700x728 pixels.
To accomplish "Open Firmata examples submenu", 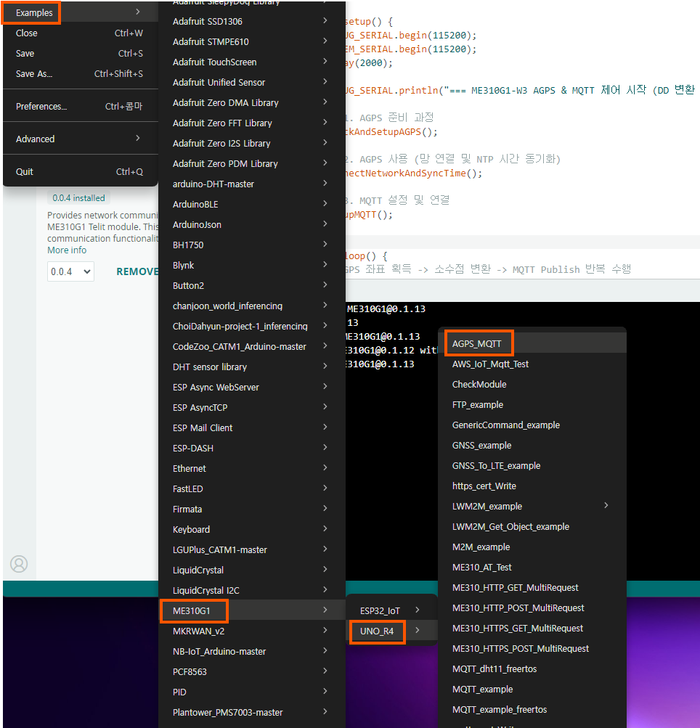I will pyautogui.click(x=252, y=510).
